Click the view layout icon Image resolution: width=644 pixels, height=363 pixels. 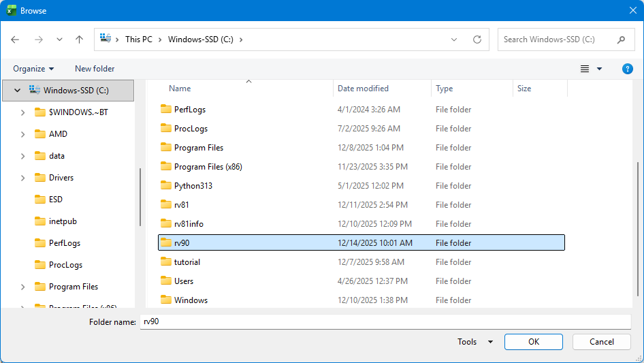pos(585,69)
